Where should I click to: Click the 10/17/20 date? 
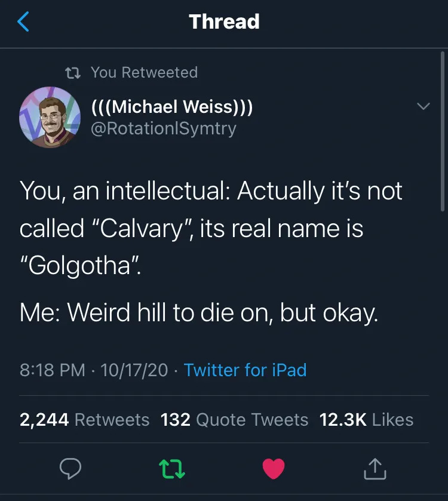click(134, 370)
